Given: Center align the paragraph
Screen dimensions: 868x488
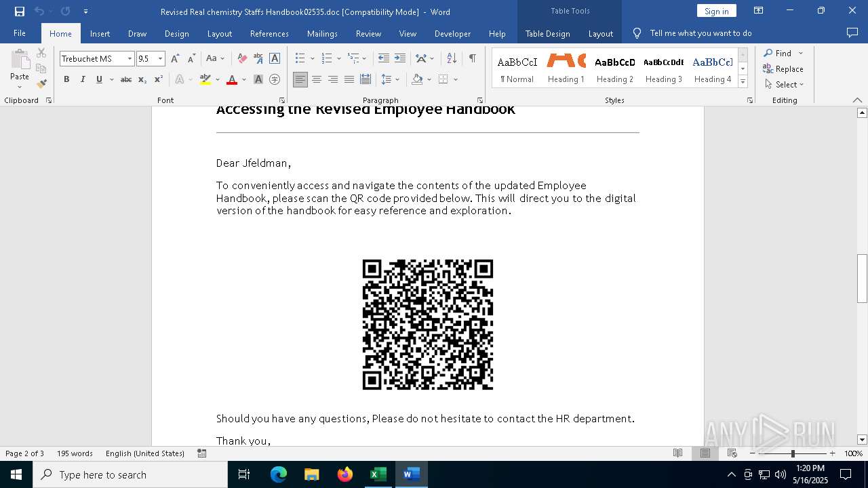Looking at the screenshot, I should click(317, 79).
